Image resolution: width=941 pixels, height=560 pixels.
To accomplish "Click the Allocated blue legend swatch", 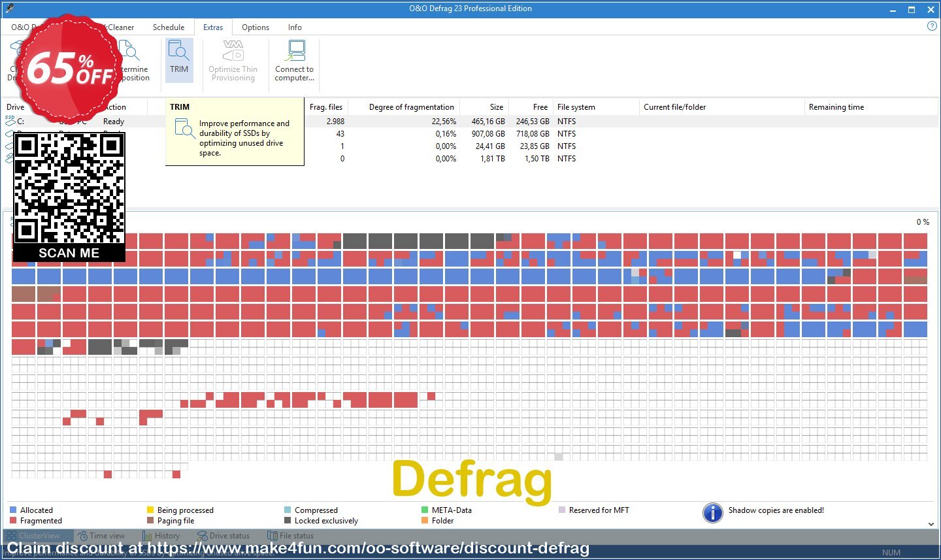I will pos(13,510).
